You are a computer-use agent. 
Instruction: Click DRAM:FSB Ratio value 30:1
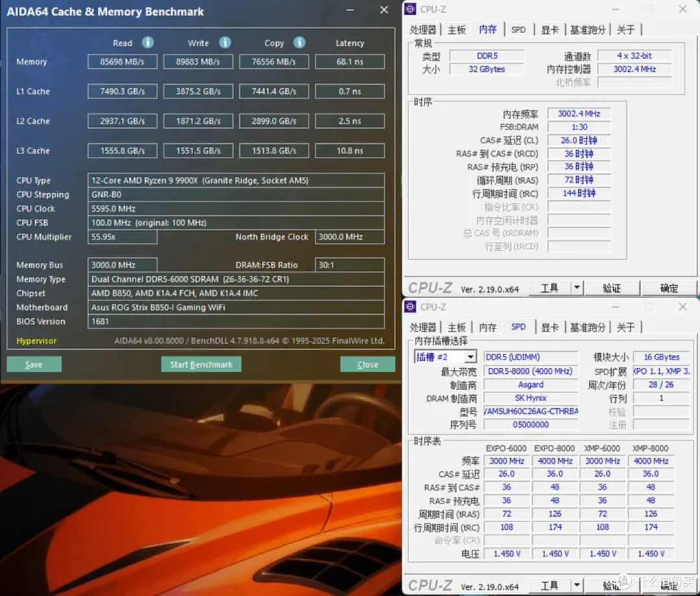click(x=350, y=265)
